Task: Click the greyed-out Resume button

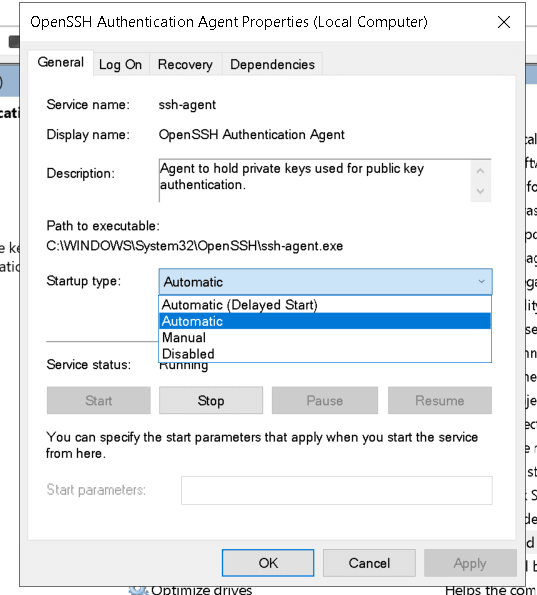Action: (440, 400)
